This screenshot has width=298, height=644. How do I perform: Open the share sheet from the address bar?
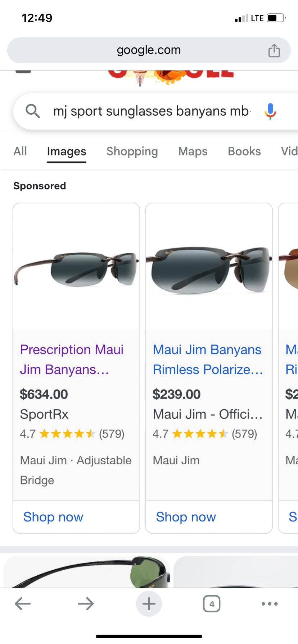(x=274, y=50)
